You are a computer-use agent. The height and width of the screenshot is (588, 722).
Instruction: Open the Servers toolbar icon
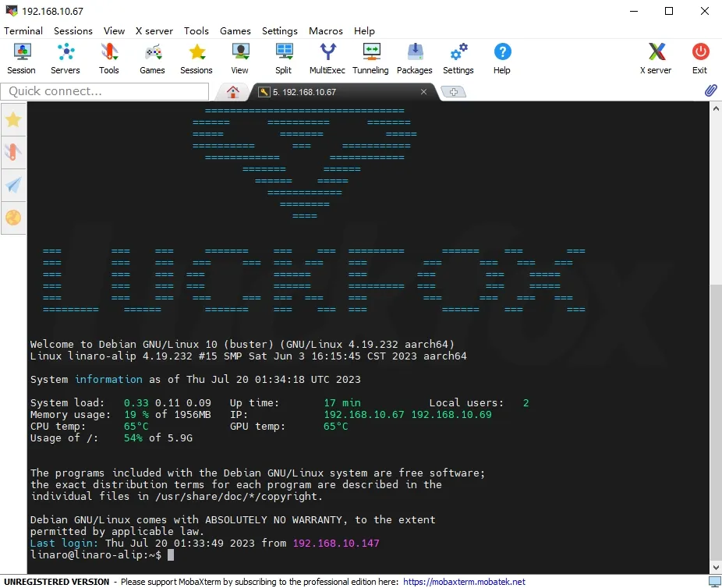[65, 58]
